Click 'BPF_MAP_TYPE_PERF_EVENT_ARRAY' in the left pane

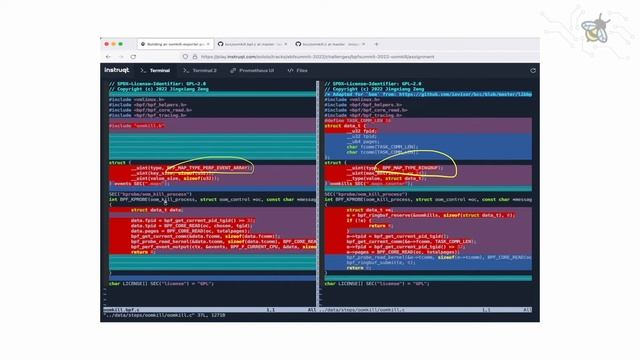[x=208, y=168]
